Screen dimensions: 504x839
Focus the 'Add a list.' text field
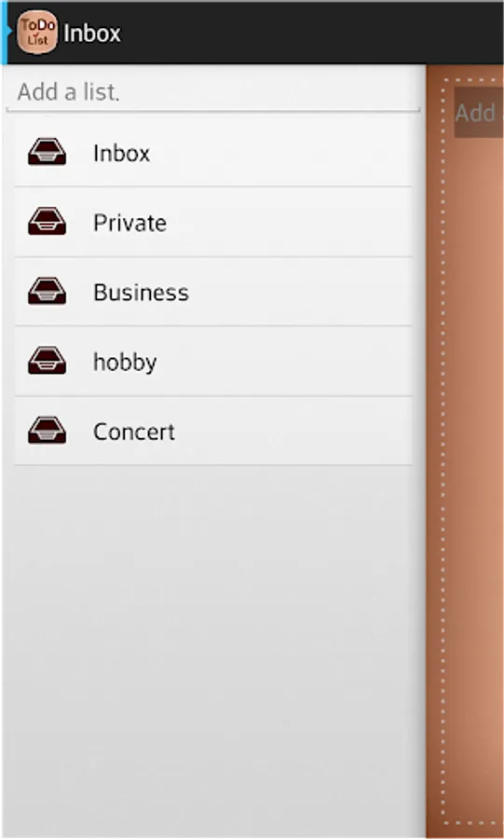click(x=213, y=92)
